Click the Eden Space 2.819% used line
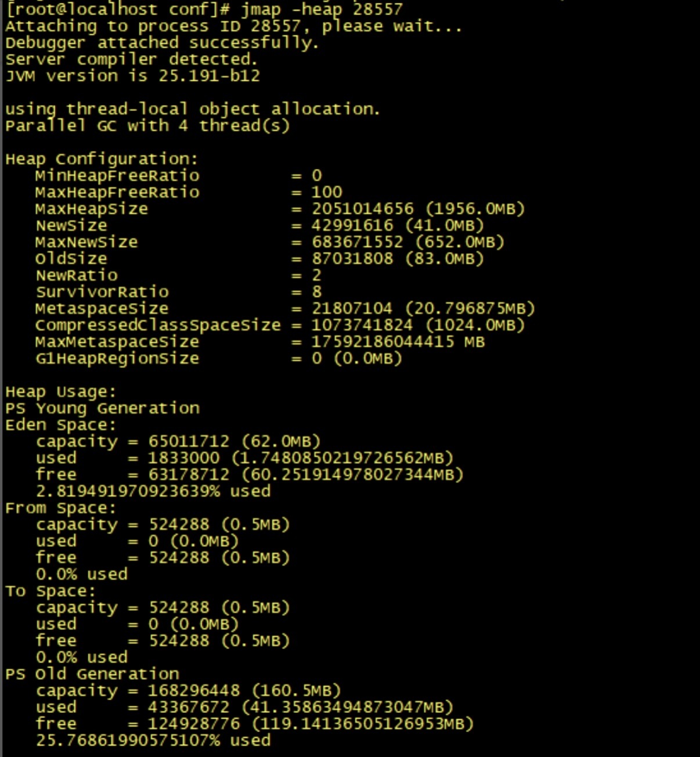The width and height of the screenshot is (700, 757). [x=153, y=491]
